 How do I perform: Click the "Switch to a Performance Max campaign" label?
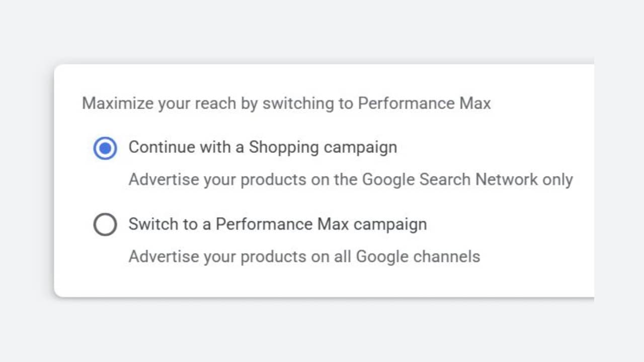(x=277, y=224)
